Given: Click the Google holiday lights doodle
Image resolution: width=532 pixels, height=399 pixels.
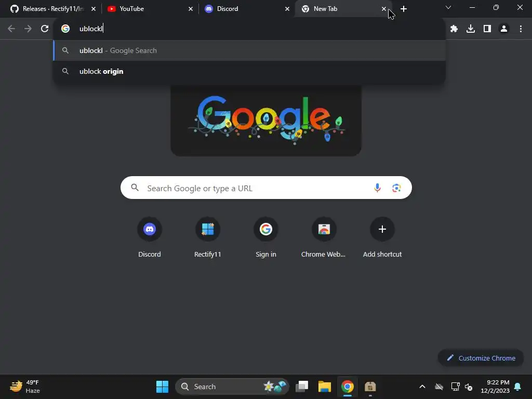Looking at the screenshot, I should [266, 121].
